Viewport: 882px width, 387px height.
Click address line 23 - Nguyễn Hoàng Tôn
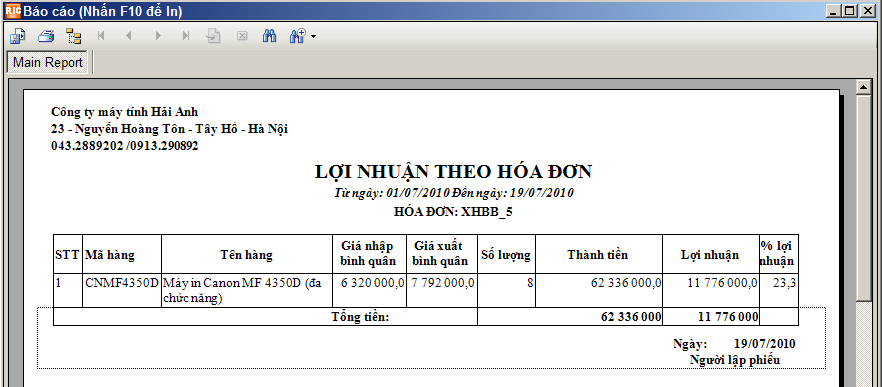tap(169, 129)
